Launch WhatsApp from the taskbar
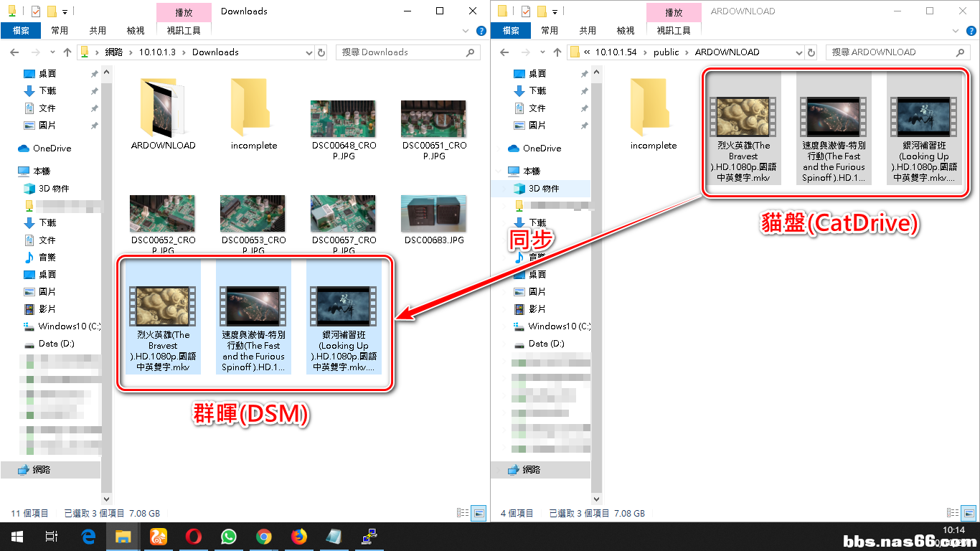 pyautogui.click(x=228, y=536)
